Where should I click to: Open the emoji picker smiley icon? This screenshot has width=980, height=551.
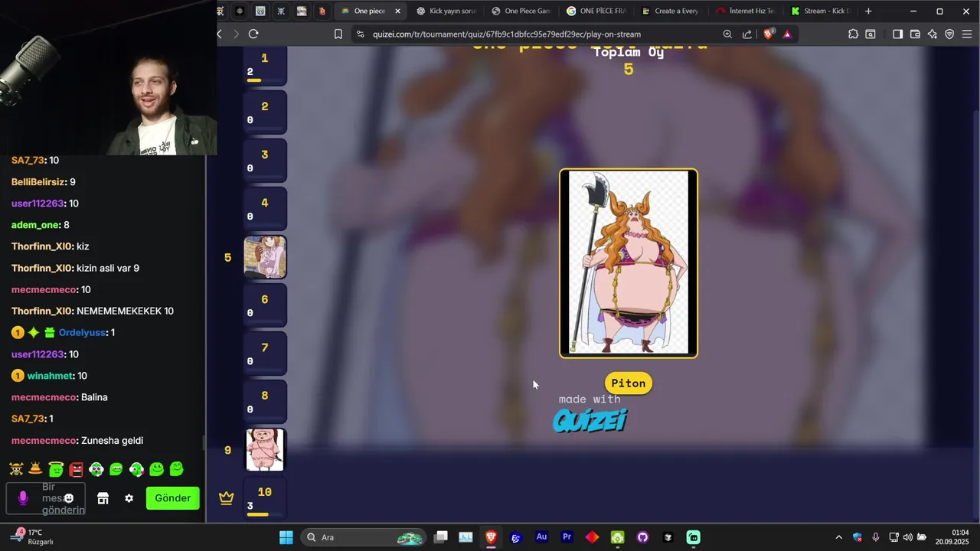point(69,498)
